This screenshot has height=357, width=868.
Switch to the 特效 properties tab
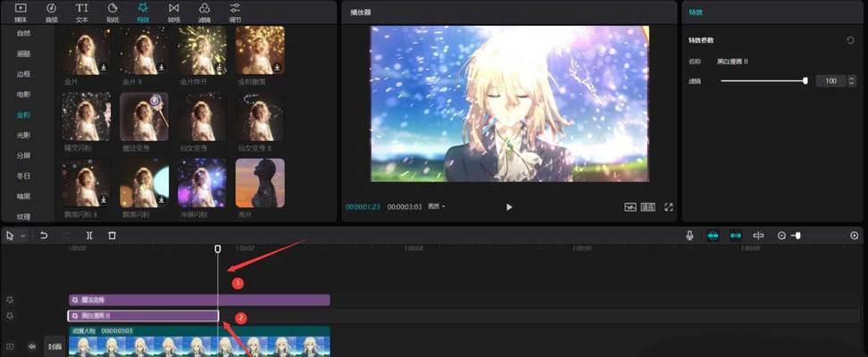click(696, 12)
